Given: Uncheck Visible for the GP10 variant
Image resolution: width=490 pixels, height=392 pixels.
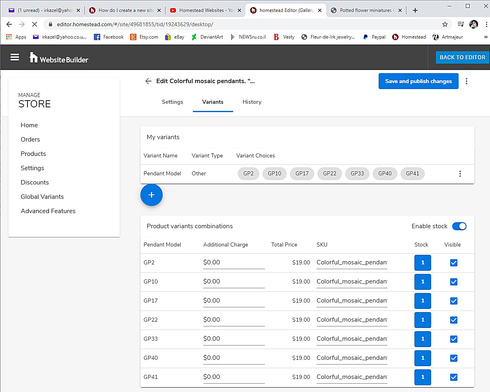Looking at the screenshot, I should [x=453, y=282].
